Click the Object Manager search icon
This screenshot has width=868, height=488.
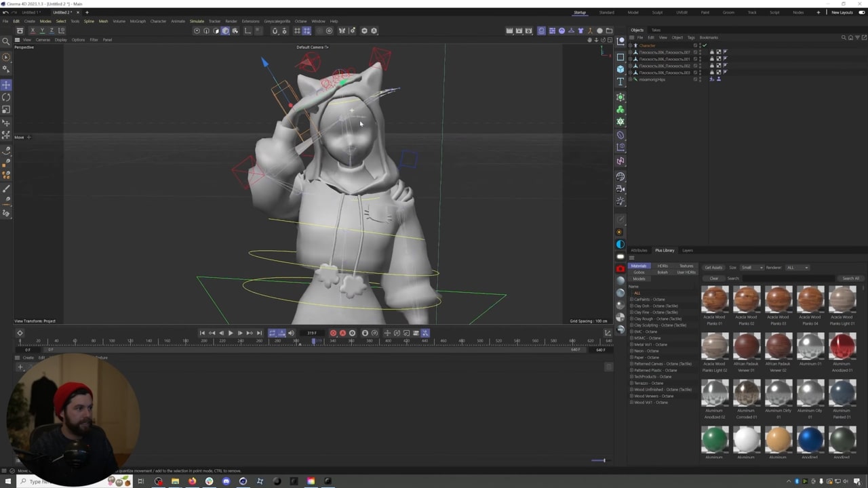point(844,37)
